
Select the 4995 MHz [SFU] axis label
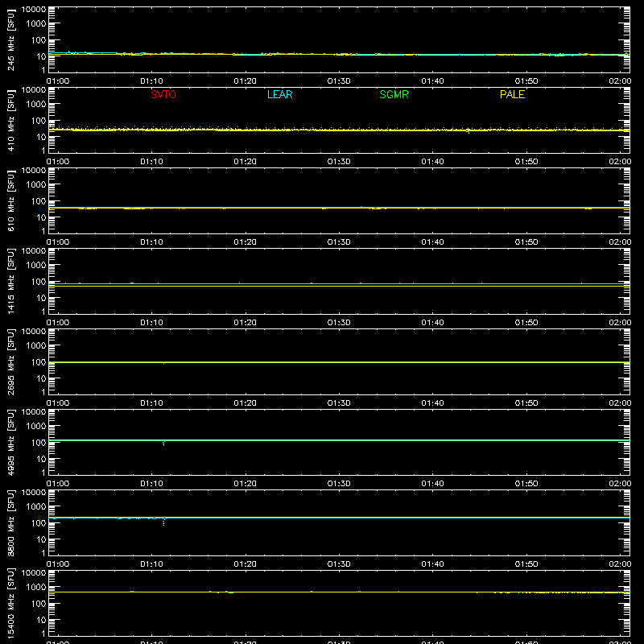(10, 442)
